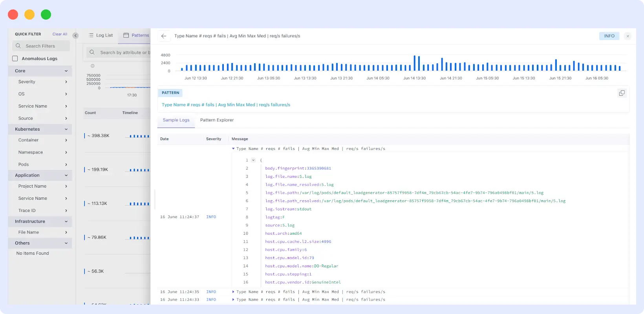
Task: Click the Timeline column header
Action: 130,113
